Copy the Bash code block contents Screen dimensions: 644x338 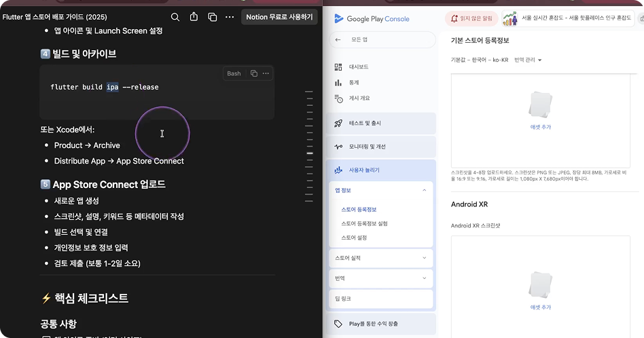click(x=254, y=73)
